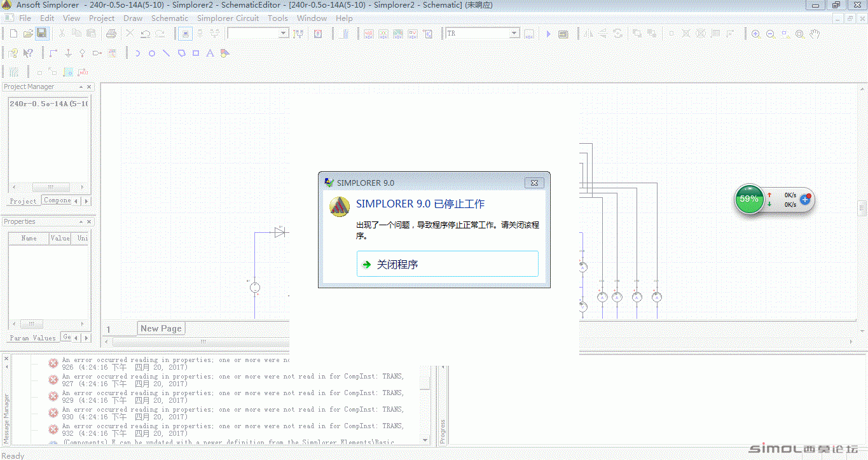This screenshot has width=868, height=460.
Task: Select the Pan hand tool
Action: (x=815, y=34)
